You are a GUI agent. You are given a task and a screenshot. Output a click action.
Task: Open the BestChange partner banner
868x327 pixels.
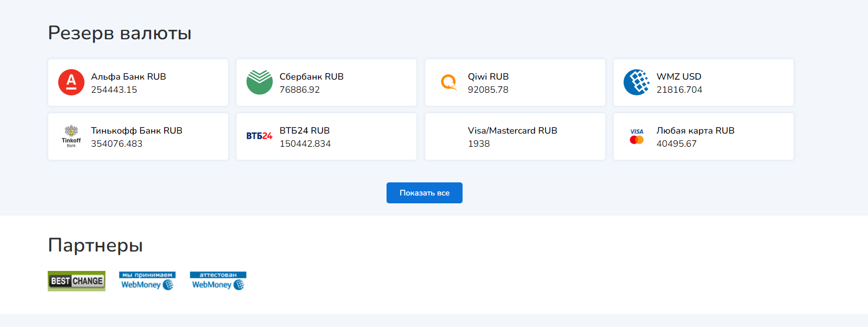click(x=77, y=281)
